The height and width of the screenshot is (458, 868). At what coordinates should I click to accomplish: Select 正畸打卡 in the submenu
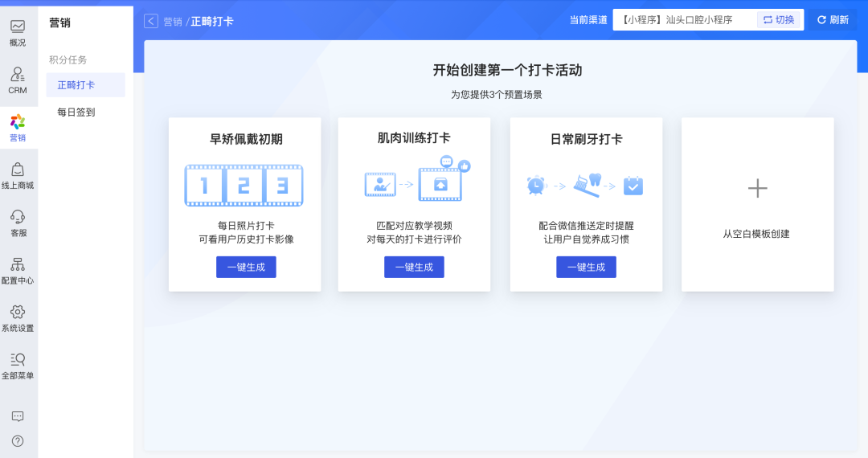click(x=86, y=85)
